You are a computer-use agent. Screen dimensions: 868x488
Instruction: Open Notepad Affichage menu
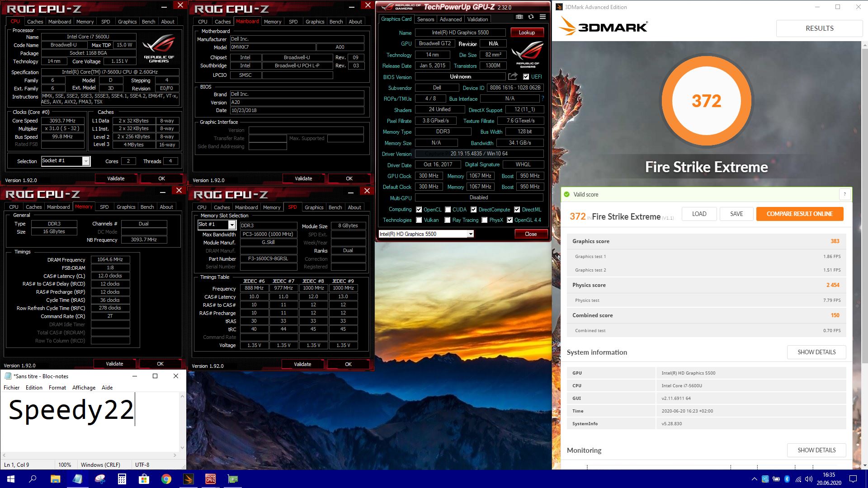click(84, 388)
